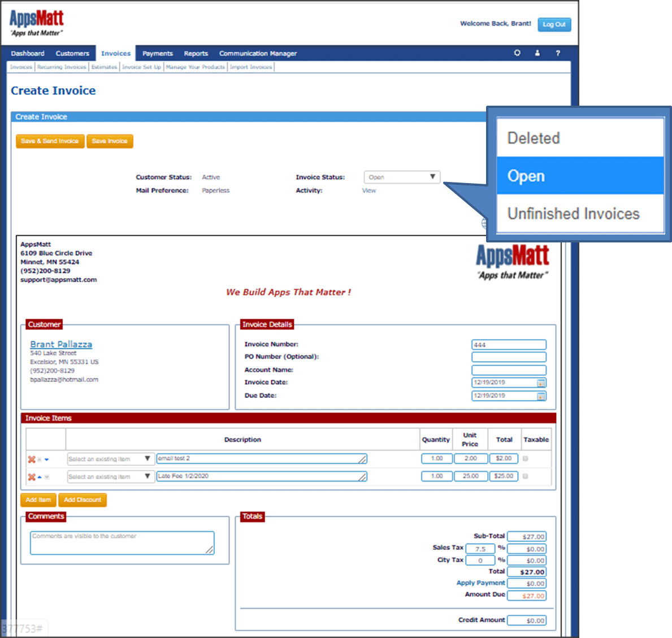The image size is (672, 638).
Task: Click the Sub-Total value $27.00
Action: tap(527, 536)
